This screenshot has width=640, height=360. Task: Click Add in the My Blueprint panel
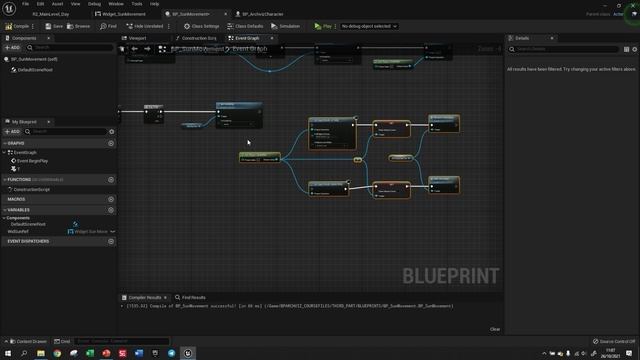(12, 131)
